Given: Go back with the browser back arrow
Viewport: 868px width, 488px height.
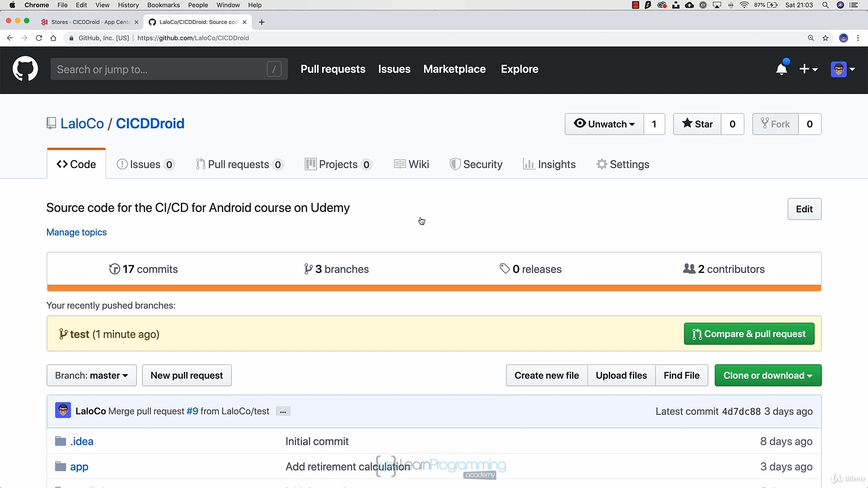Looking at the screenshot, I should (10, 38).
